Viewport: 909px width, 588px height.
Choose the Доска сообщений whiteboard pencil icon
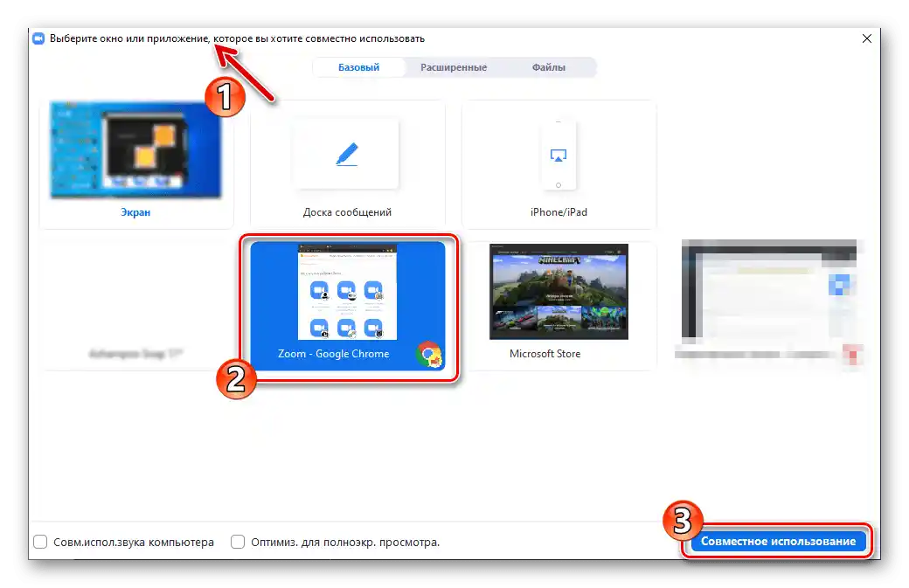pos(347,155)
